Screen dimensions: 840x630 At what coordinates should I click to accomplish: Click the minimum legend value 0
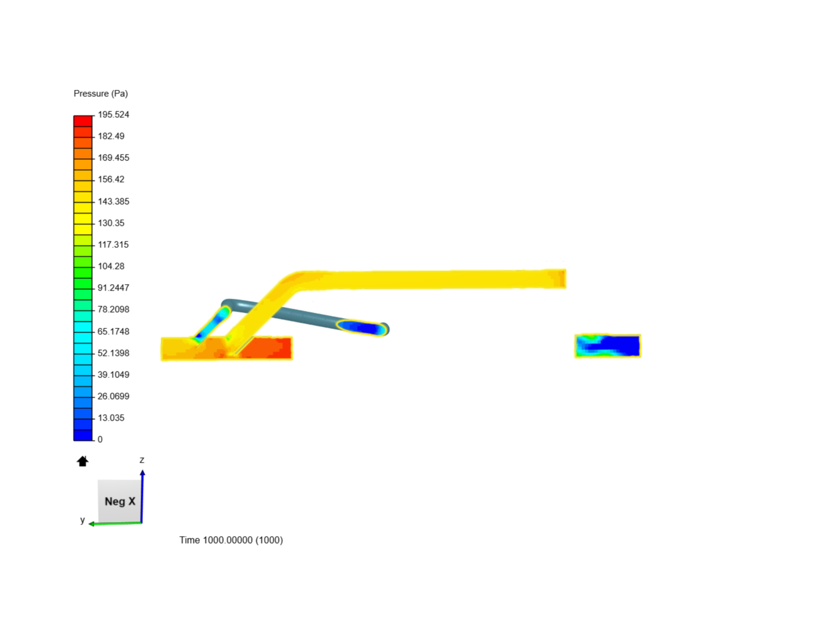pos(100,439)
